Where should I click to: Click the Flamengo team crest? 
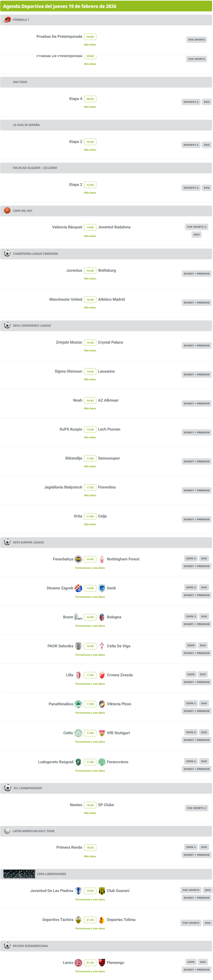[x=102, y=962]
